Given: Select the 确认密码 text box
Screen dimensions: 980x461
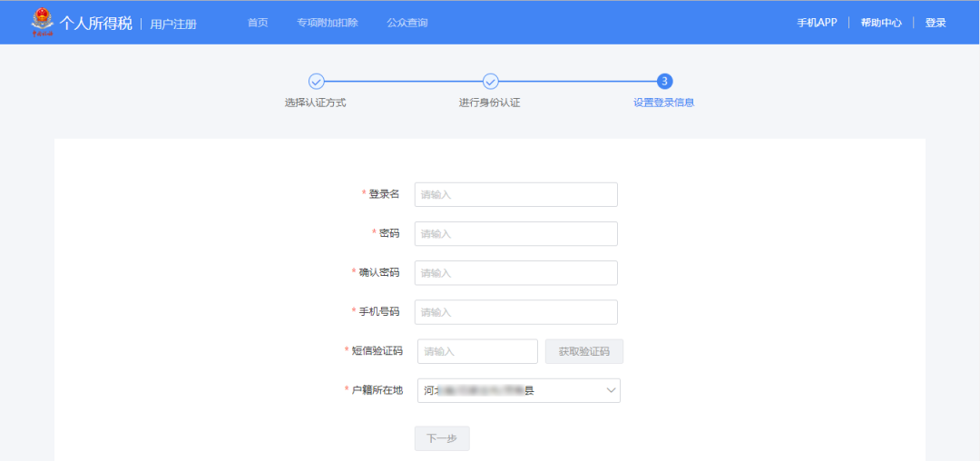Looking at the screenshot, I should (515, 273).
